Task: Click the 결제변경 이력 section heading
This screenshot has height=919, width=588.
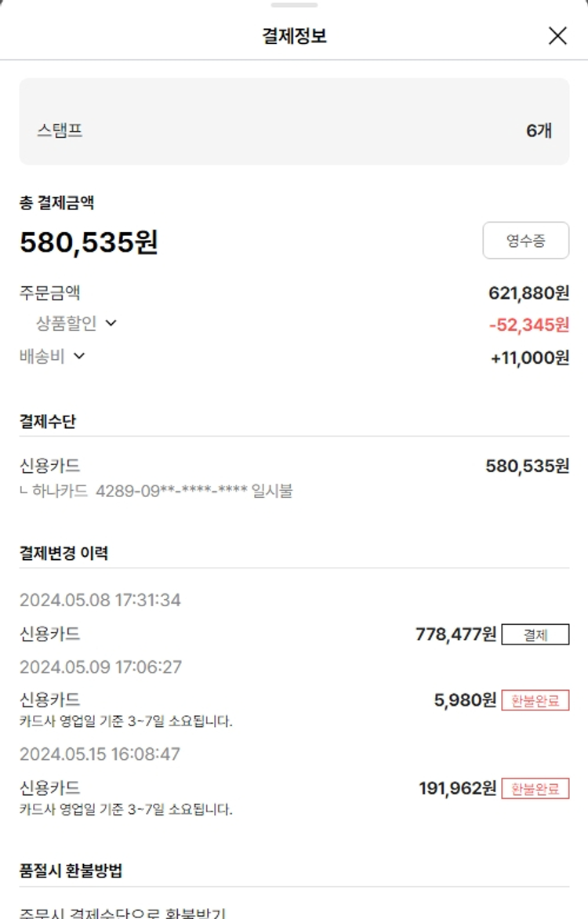Action: pyautogui.click(x=64, y=553)
